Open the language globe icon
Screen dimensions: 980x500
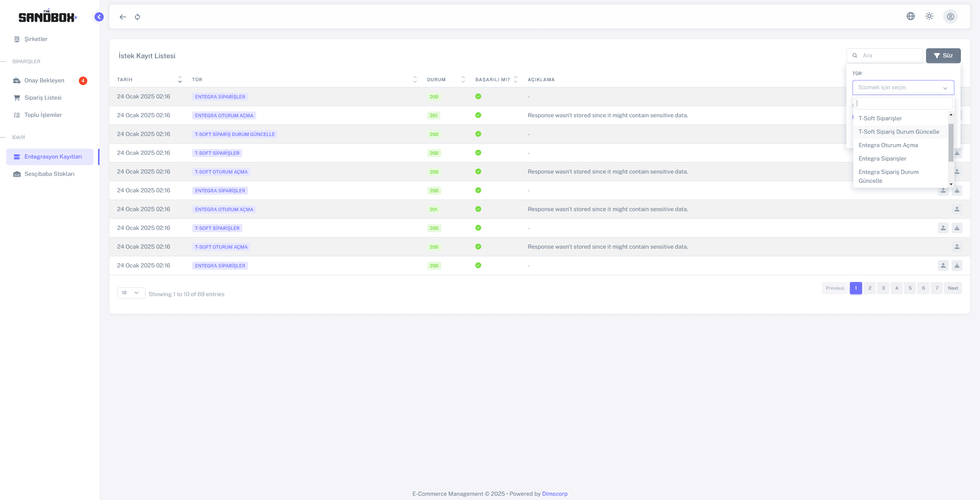(x=911, y=16)
